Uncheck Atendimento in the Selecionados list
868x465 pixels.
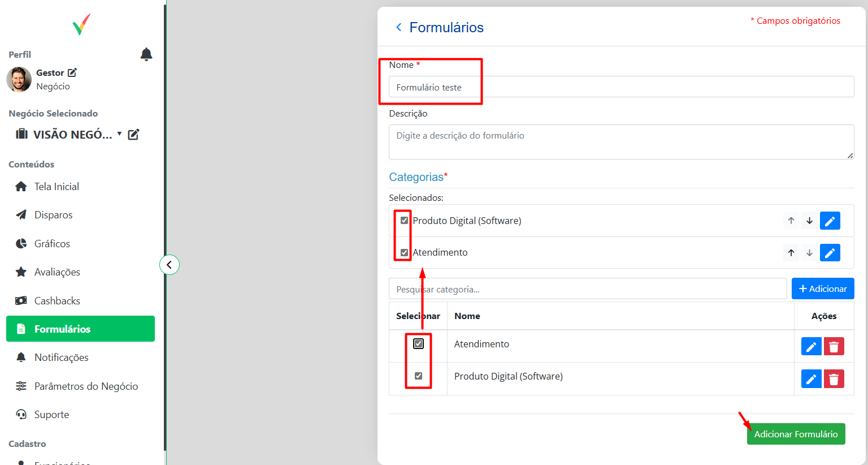pyautogui.click(x=404, y=253)
